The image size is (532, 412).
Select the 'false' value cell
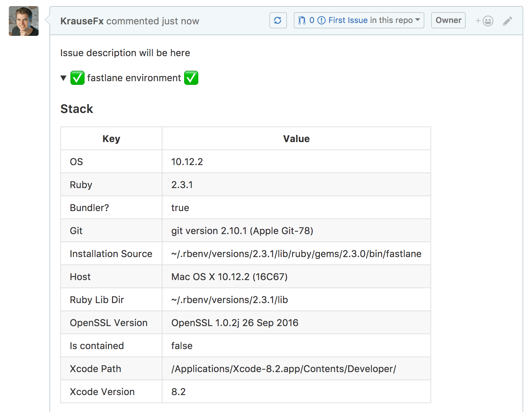296,346
